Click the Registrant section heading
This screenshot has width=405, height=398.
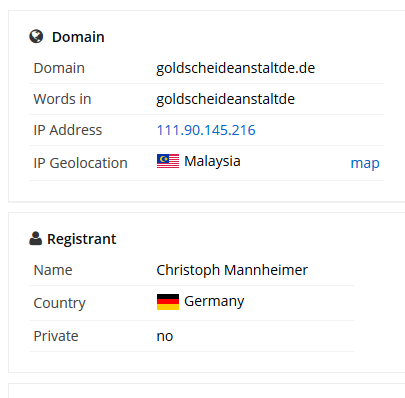82,239
